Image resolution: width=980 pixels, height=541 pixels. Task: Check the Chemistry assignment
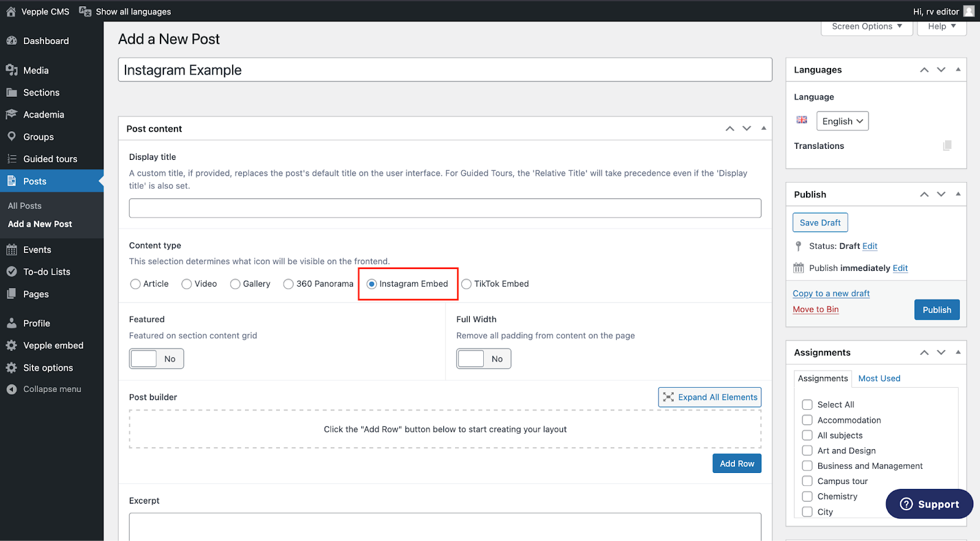click(807, 496)
